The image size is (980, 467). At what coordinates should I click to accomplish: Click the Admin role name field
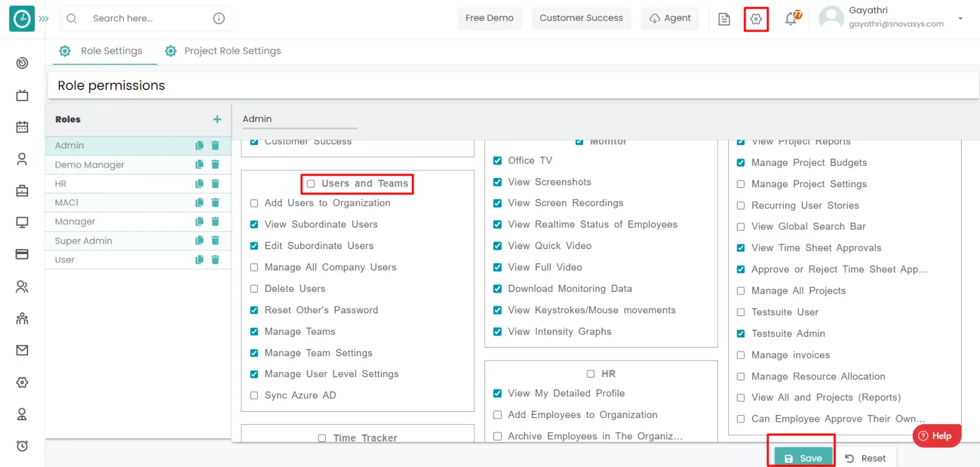pyautogui.click(x=299, y=119)
